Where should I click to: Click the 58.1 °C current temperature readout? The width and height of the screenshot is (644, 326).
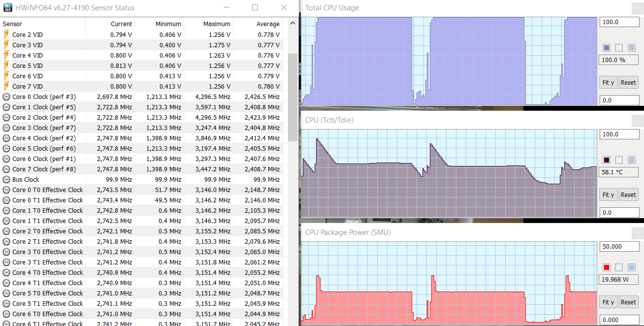point(619,172)
